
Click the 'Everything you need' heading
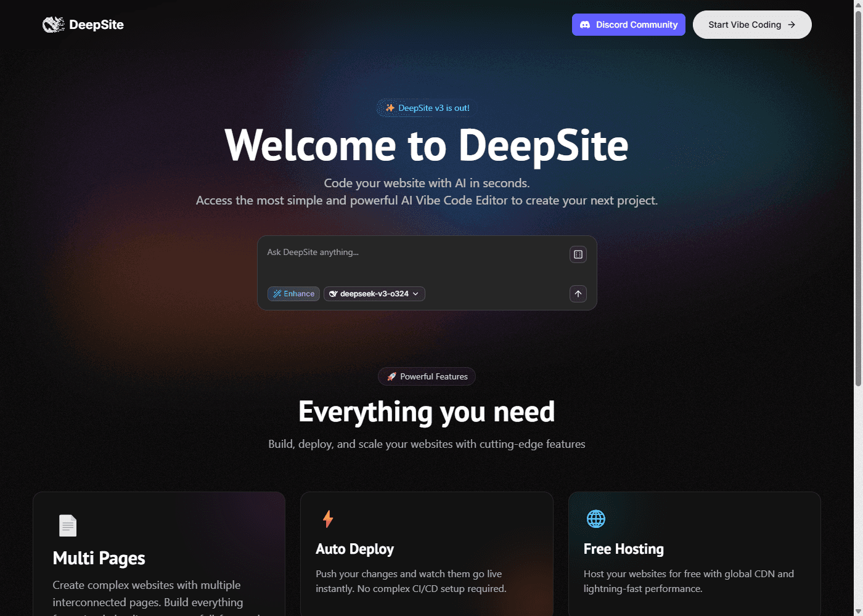coord(427,411)
